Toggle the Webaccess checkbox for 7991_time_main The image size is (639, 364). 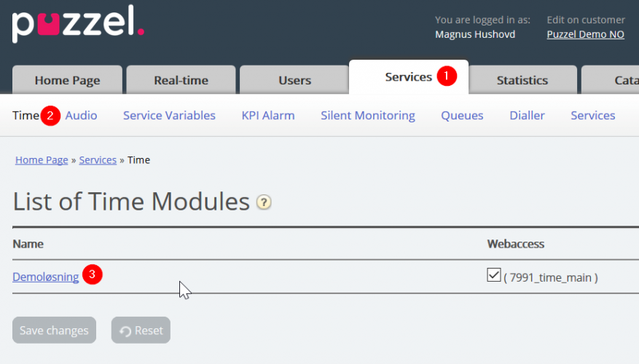point(494,275)
